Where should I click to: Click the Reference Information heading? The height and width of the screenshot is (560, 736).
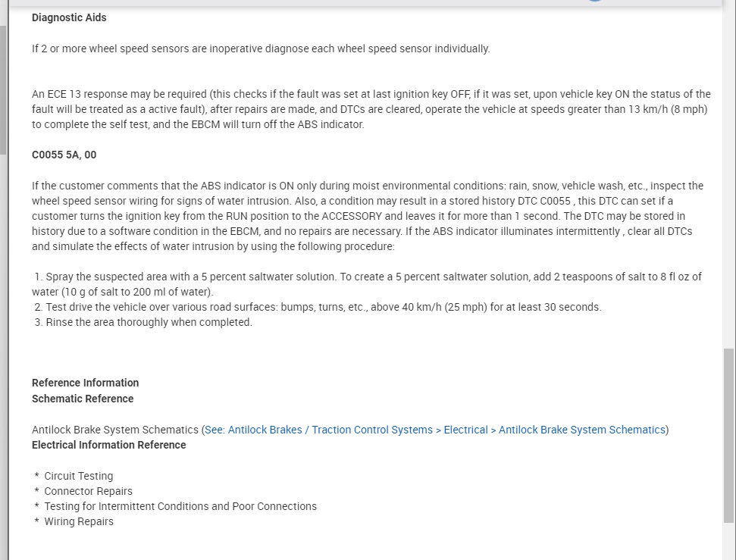[x=85, y=383]
